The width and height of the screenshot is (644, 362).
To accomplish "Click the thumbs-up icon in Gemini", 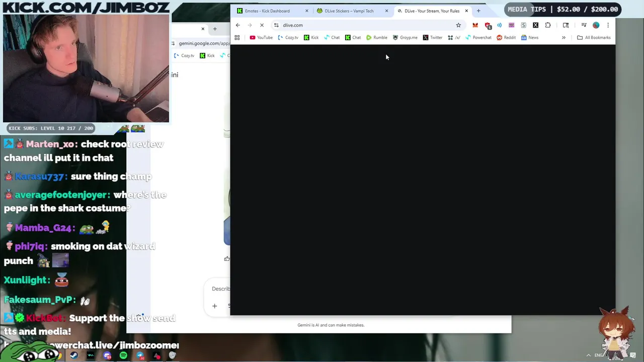I will click(227, 258).
